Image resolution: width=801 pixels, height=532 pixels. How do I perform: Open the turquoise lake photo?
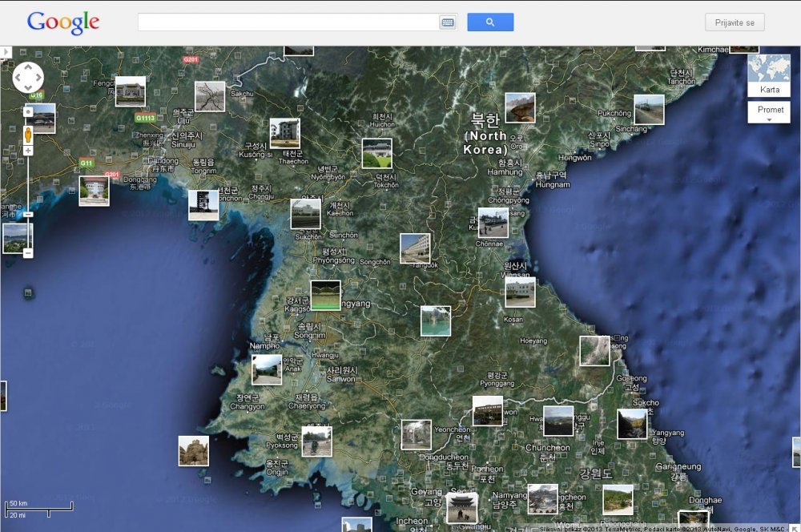[436, 321]
